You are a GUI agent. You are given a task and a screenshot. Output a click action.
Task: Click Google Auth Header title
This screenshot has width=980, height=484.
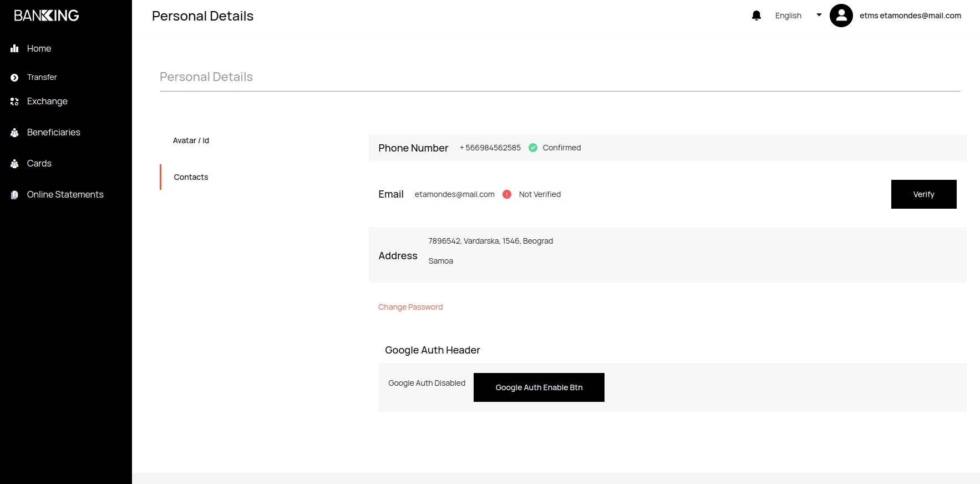(433, 350)
